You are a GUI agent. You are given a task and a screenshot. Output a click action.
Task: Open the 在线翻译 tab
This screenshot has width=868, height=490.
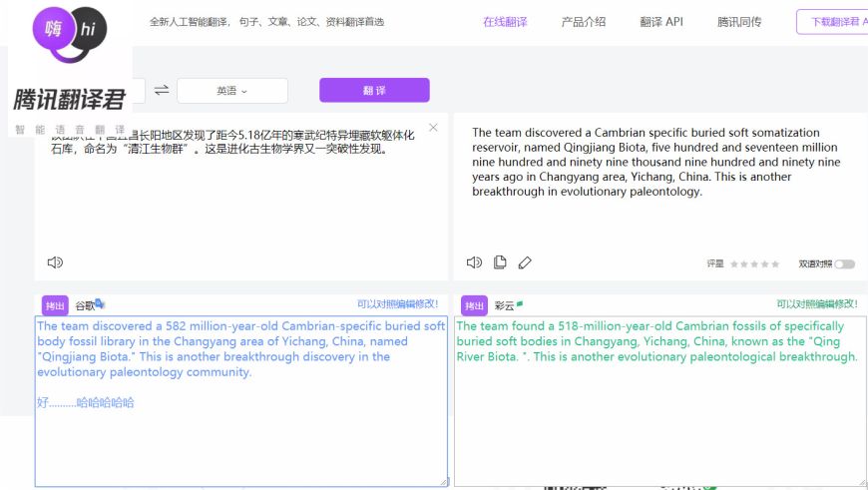coord(505,22)
